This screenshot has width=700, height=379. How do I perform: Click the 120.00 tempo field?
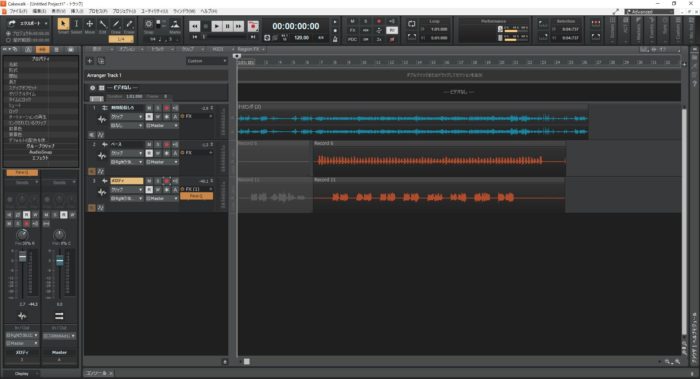tap(301, 38)
